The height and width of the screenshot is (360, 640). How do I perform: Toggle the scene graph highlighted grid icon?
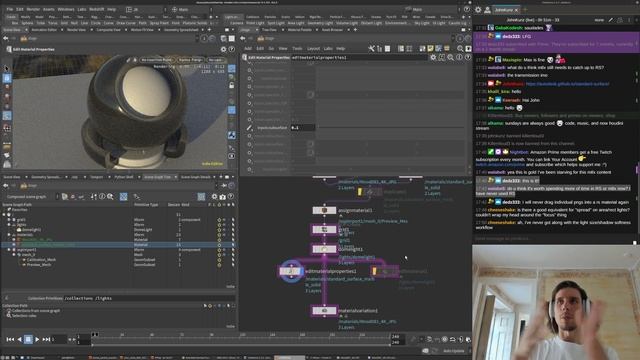pos(124,197)
